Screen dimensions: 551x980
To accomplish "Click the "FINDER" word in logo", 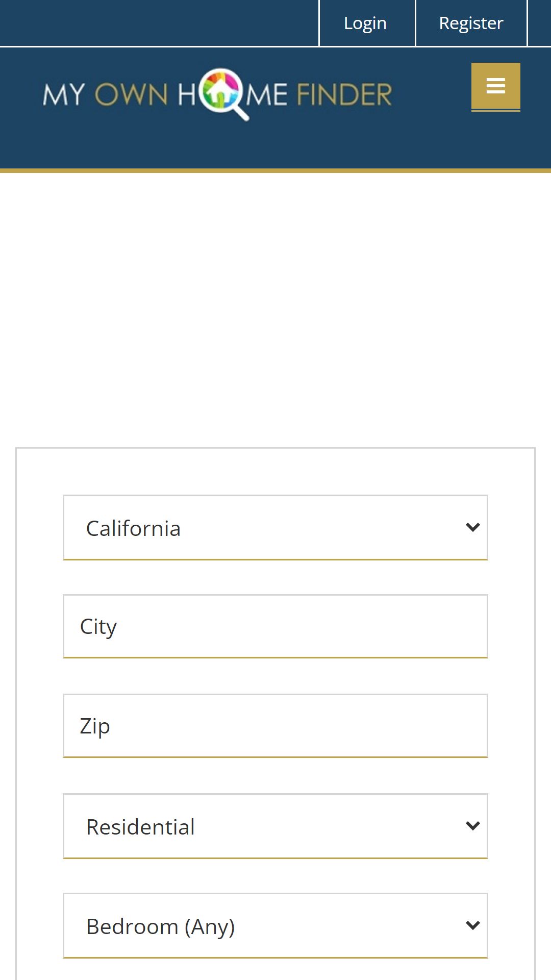I will 344,95.
